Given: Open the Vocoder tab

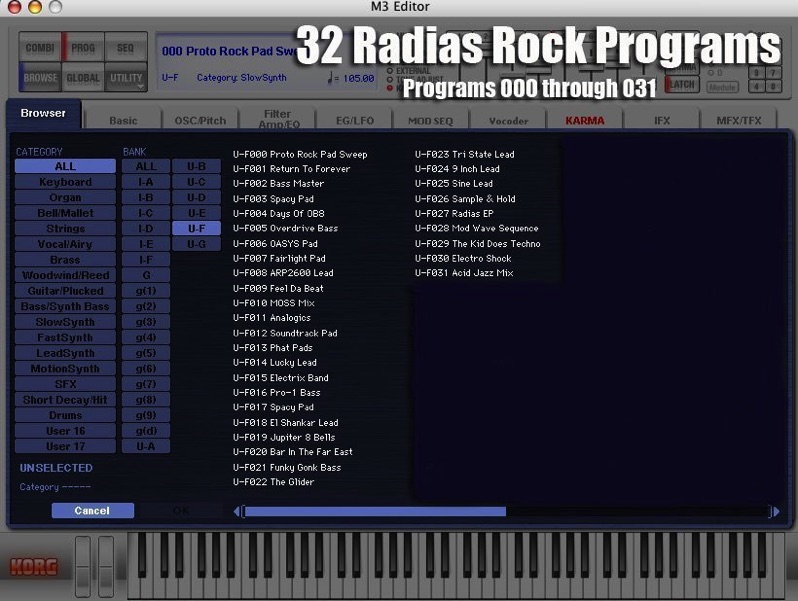Looking at the screenshot, I should (x=508, y=120).
